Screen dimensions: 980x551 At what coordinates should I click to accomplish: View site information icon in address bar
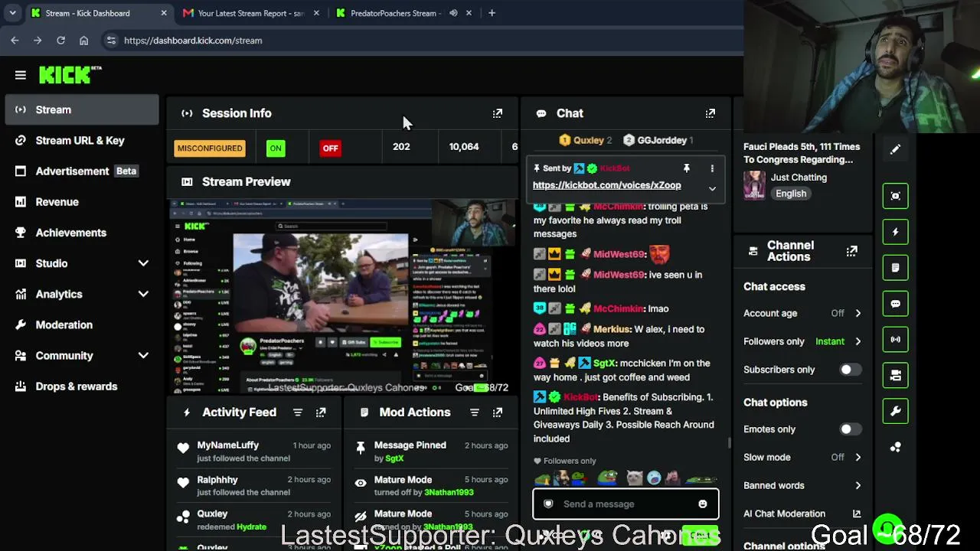[x=110, y=41]
